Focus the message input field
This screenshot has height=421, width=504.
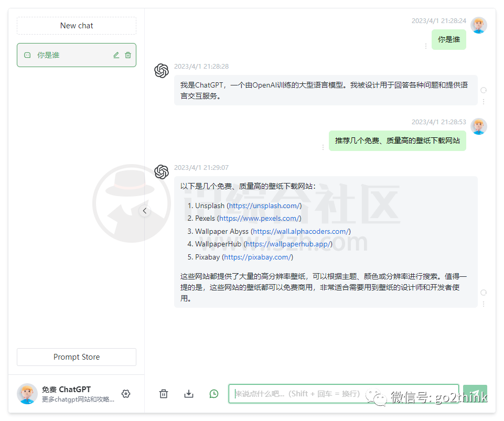tap(344, 394)
